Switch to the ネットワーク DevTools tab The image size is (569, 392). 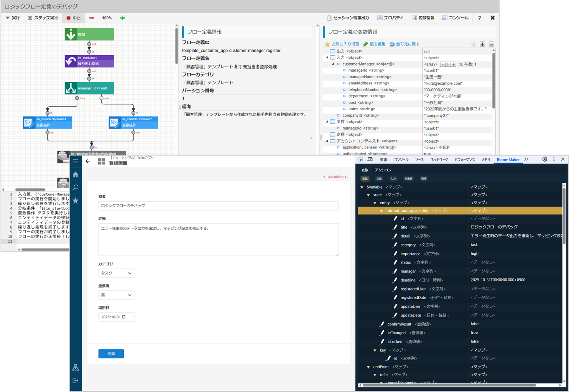pyautogui.click(x=439, y=160)
